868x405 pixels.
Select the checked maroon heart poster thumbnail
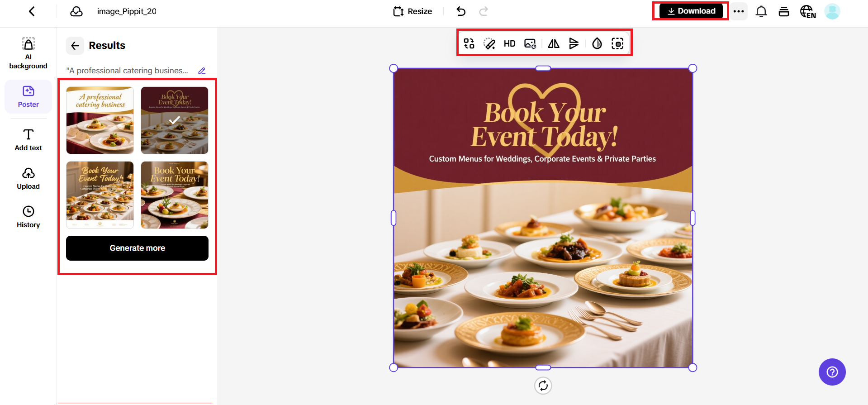point(175,120)
